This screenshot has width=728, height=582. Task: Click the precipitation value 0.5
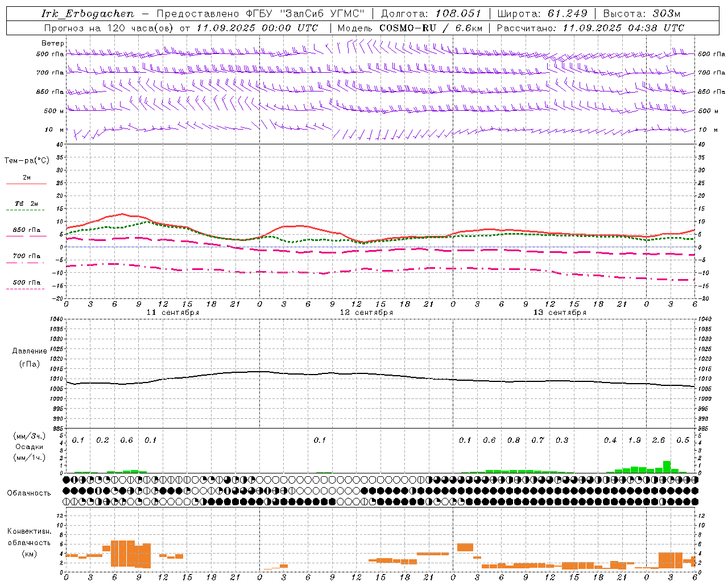[683, 440]
